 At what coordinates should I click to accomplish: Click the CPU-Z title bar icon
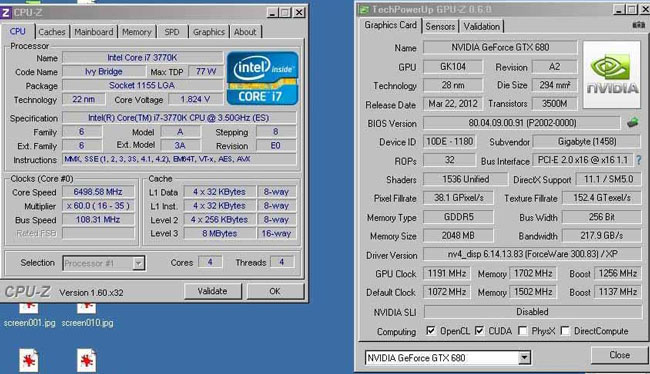(5, 12)
